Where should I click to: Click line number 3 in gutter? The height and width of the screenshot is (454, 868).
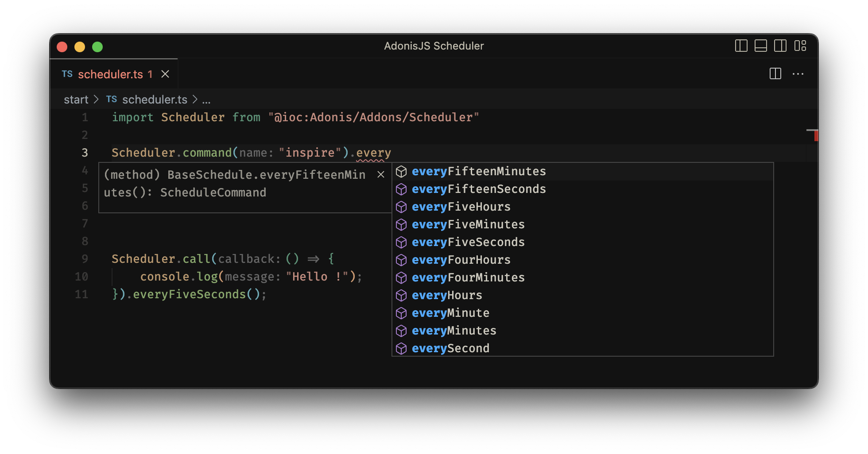coord(85,153)
